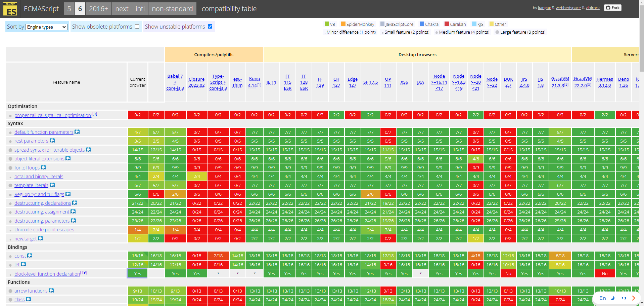Screen dimensions: 644x306
Task: Click the IE 11 column header
Action: pos(271,82)
